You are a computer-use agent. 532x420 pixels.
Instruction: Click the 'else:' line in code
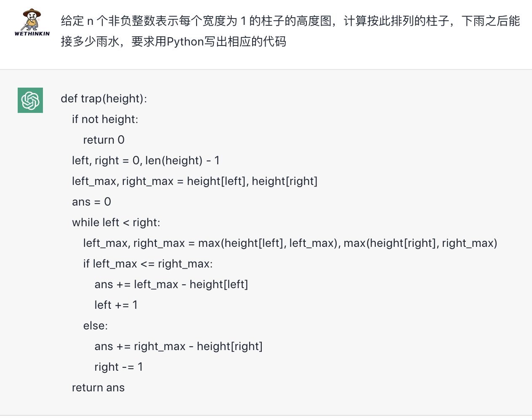[x=95, y=326]
